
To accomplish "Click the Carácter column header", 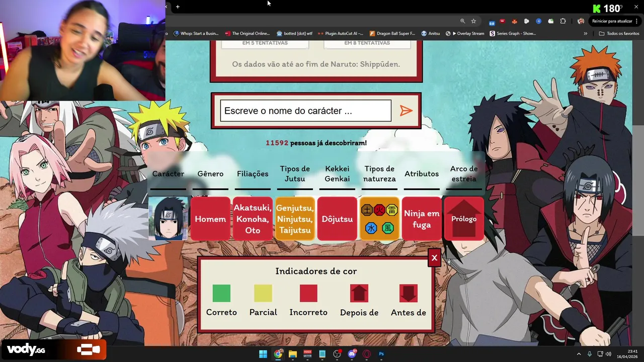I will point(168,173).
